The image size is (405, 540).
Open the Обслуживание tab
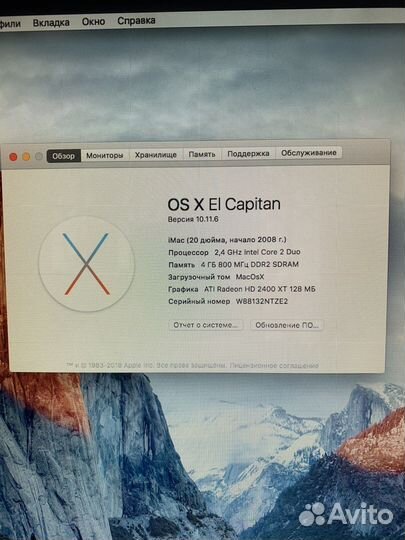pos(309,153)
